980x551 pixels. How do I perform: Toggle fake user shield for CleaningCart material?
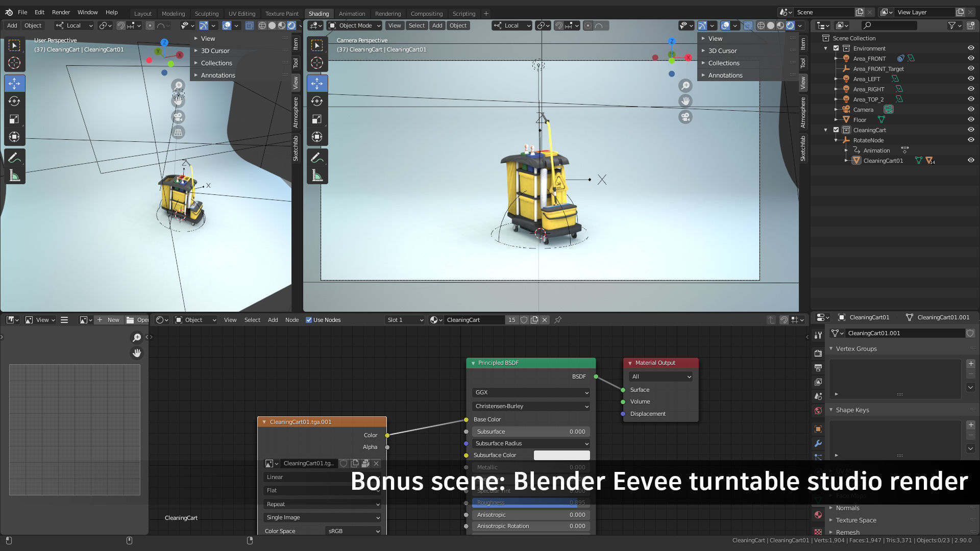coord(524,320)
